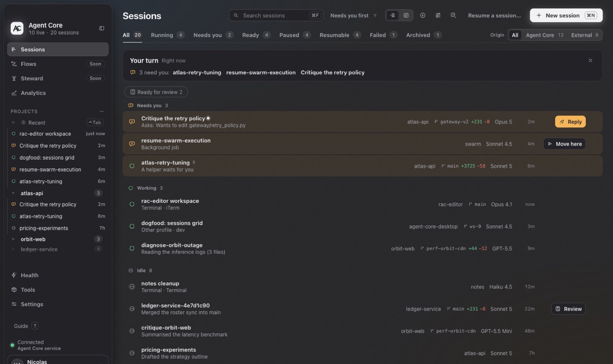Collapse the Recent group in Projects
613x364 pixels.
click(13, 123)
